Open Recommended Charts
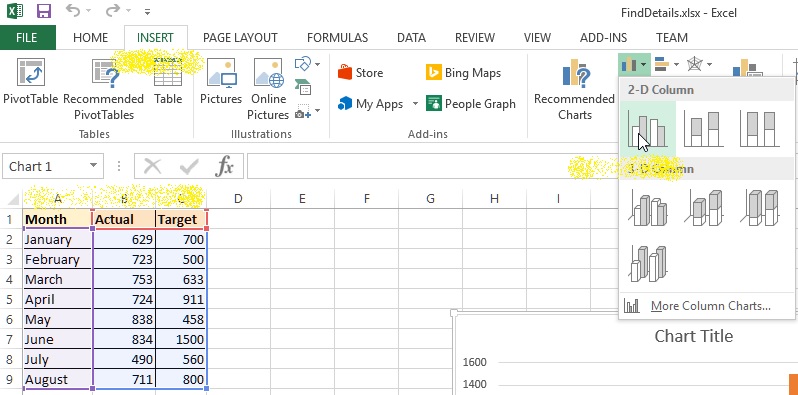 (574, 89)
